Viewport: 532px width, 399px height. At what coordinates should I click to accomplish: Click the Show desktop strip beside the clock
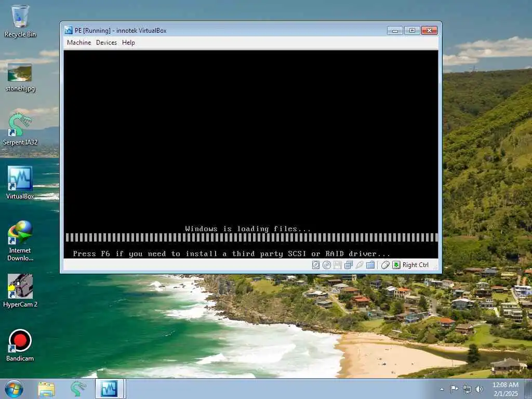528,389
